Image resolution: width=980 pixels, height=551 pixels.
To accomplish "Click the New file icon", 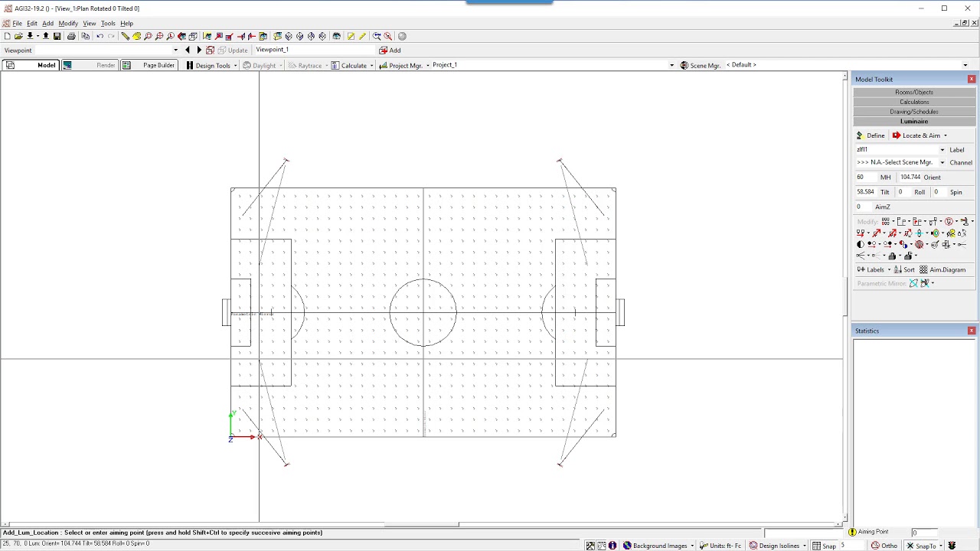I will click(7, 36).
